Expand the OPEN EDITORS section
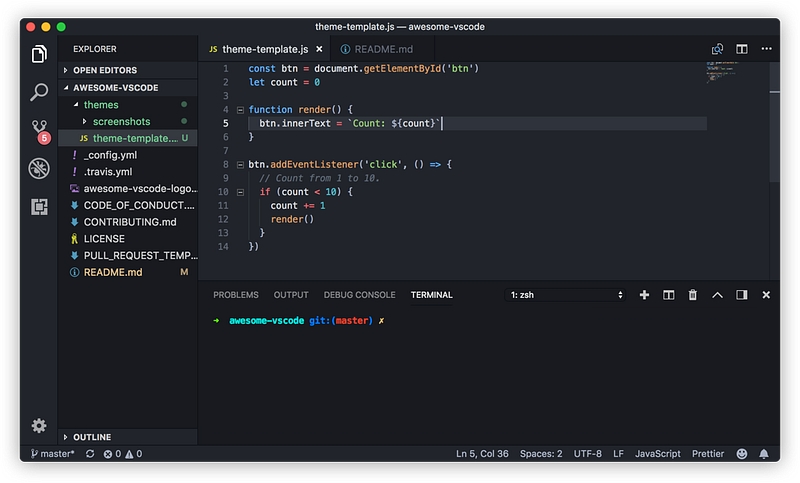This screenshot has height=483, width=800. click(105, 70)
